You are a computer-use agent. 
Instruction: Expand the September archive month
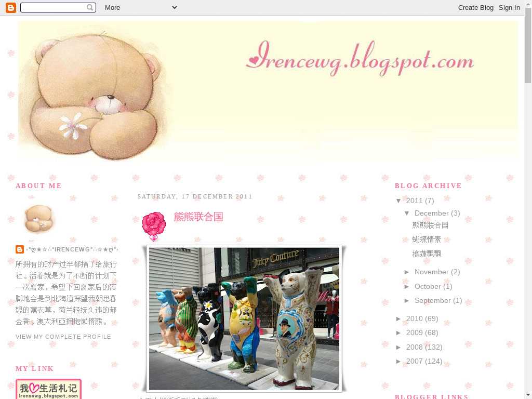coord(407,301)
